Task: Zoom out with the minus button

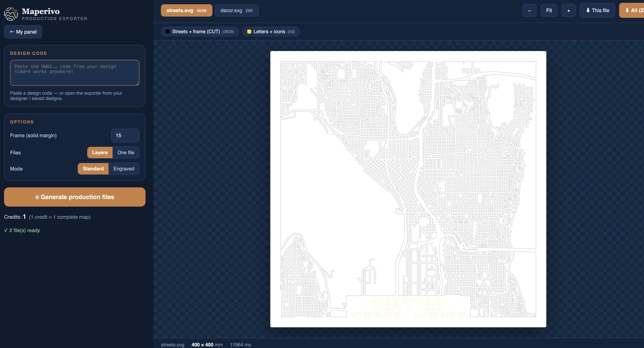Action: [529, 10]
